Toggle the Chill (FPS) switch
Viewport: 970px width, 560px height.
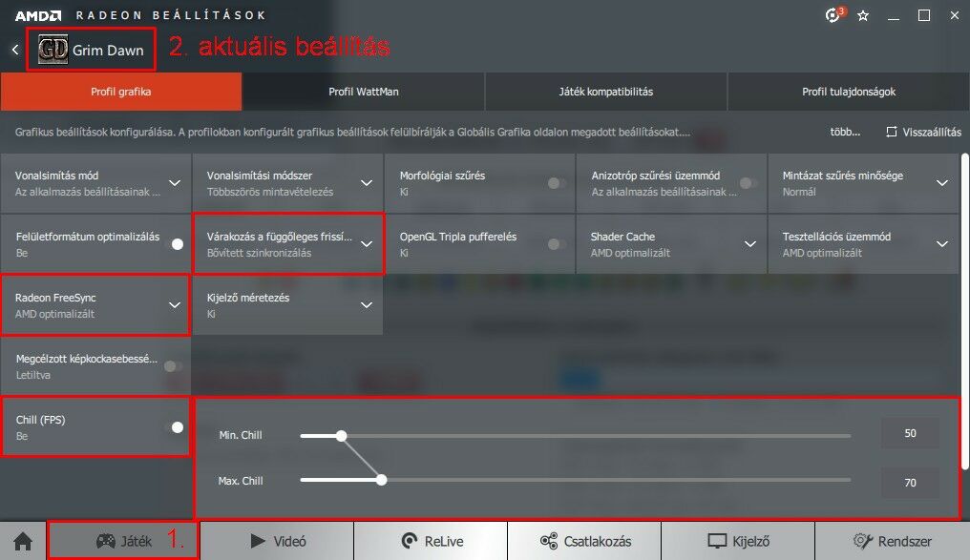pos(175,427)
